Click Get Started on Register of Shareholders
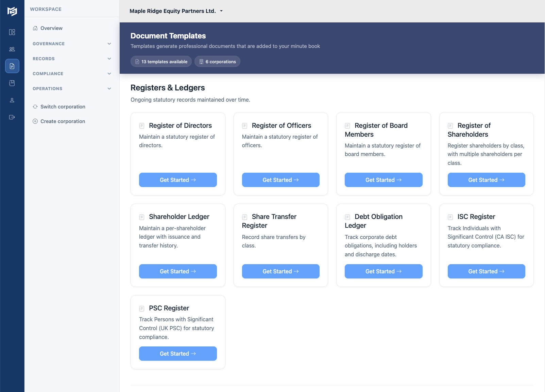This screenshot has width=545, height=392. pos(486,180)
